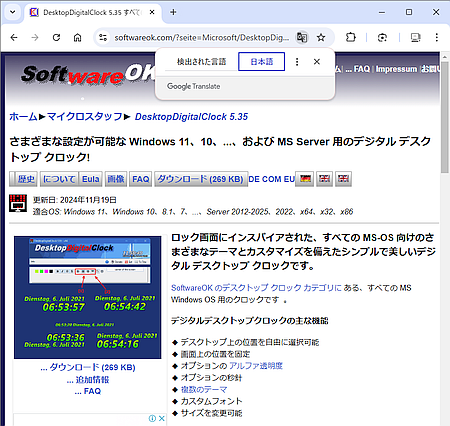Open the tab search dropdown arrow
The width and height of the screenshot is (450, 426).
point(13,12)
